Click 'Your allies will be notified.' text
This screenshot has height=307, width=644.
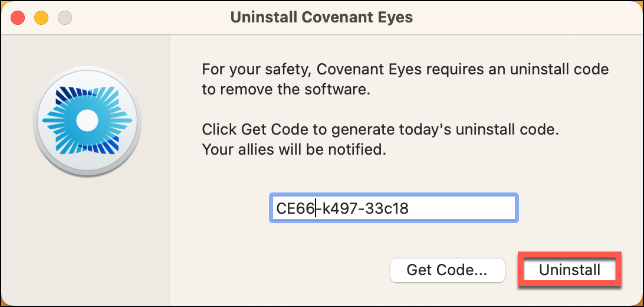(x=294, y=150)
